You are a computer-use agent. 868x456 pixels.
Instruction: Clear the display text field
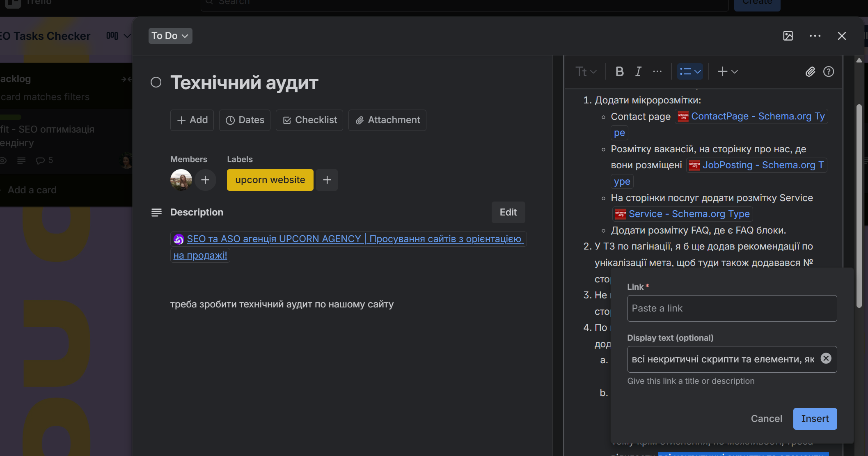(x=826, y=358)
